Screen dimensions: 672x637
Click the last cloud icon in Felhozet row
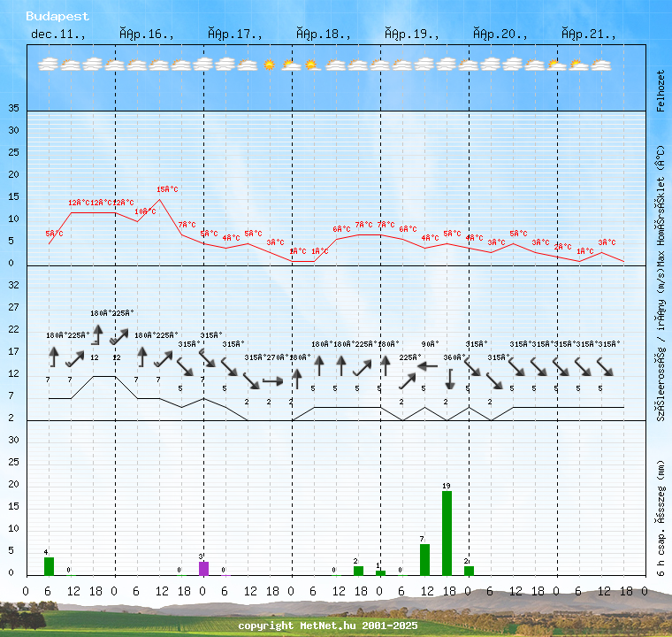[x=601, y=65]
